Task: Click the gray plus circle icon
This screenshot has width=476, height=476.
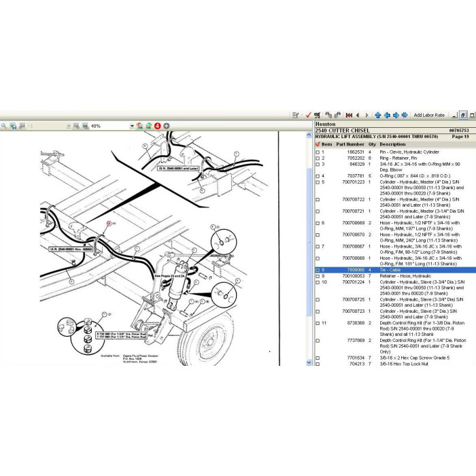Action: 167,126
